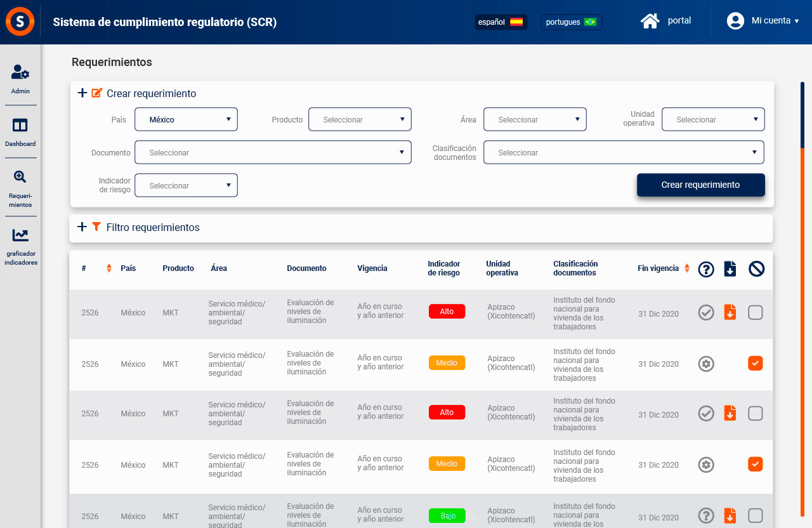Open the portal link
This screenshot has height=528, width=812.
[679, 20]
